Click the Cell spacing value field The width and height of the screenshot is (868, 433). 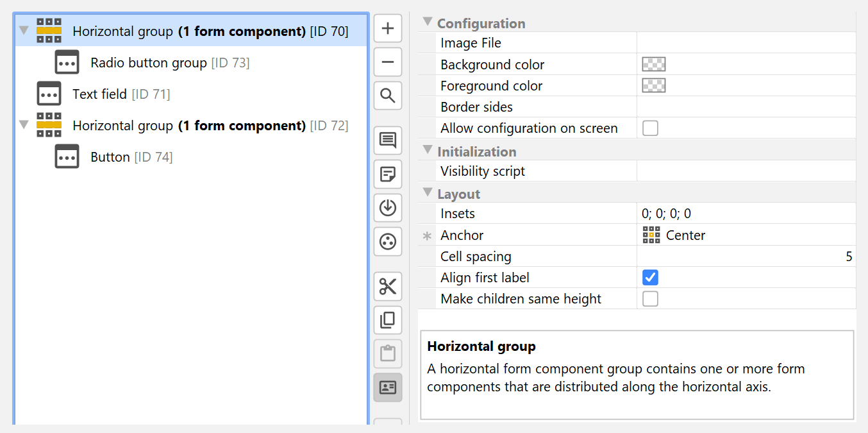[746, 257]
